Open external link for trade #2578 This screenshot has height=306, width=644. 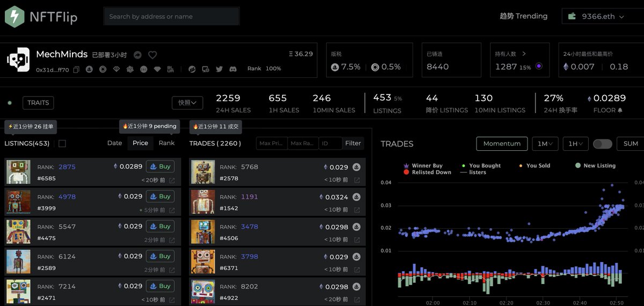tap(357, 180)
